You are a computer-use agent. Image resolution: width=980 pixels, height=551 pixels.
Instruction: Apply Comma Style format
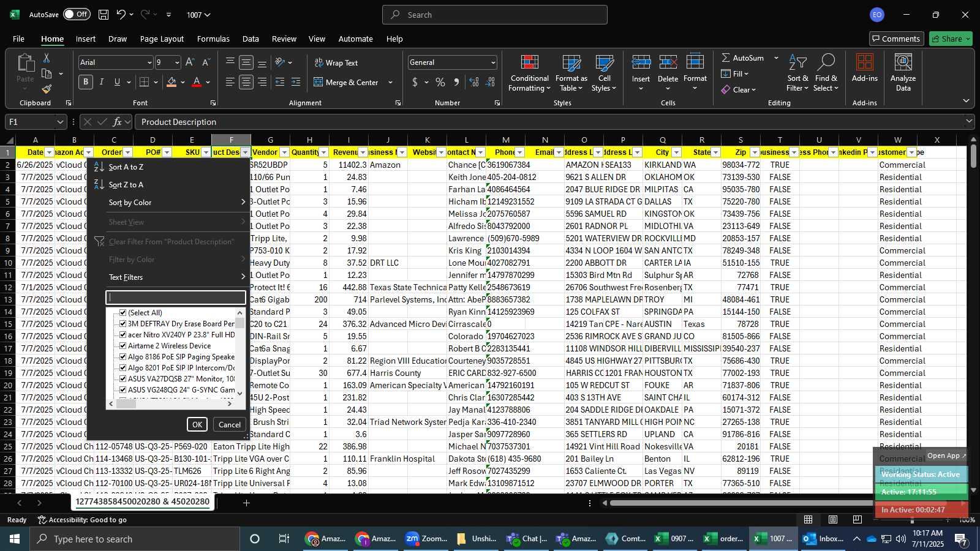tap(456, 82)
